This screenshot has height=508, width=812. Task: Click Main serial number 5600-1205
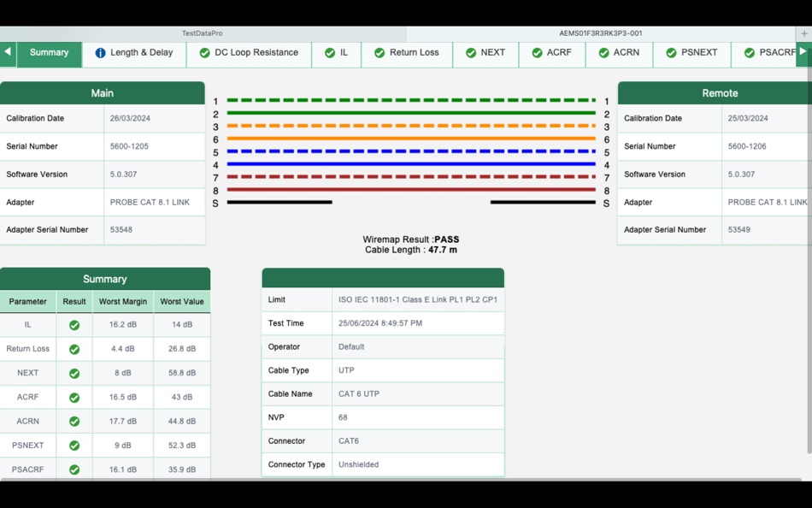tap(129, 147)
